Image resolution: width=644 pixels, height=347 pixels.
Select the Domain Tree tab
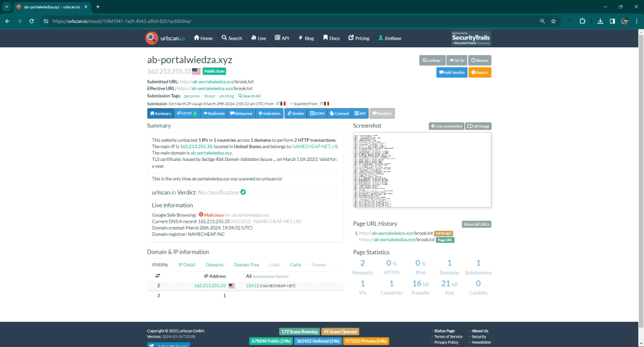[x=246, y=265]
